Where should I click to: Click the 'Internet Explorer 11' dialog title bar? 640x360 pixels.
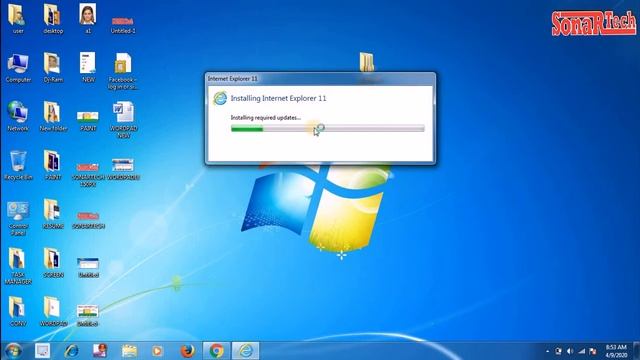click(320, 78)
